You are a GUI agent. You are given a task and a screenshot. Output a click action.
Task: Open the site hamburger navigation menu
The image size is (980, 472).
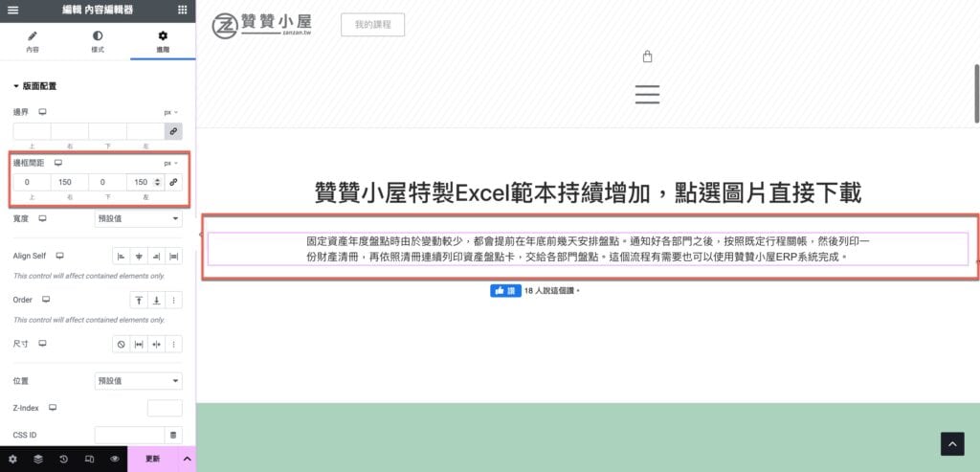(x=648, y=94)
